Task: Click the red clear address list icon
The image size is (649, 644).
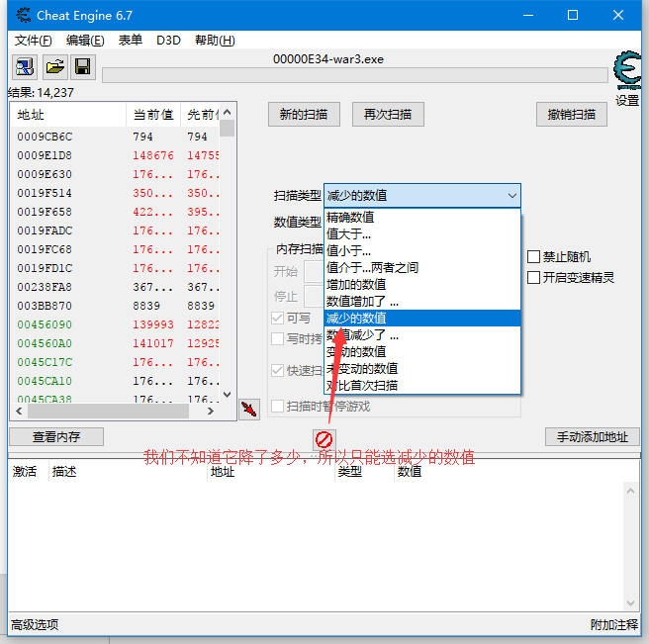Action: tap(324, 439)
